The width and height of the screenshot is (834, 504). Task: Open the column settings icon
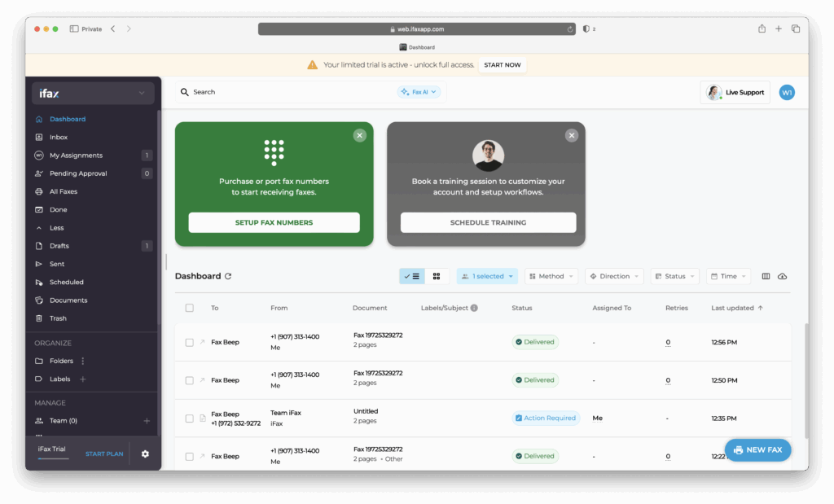point(766,277)
